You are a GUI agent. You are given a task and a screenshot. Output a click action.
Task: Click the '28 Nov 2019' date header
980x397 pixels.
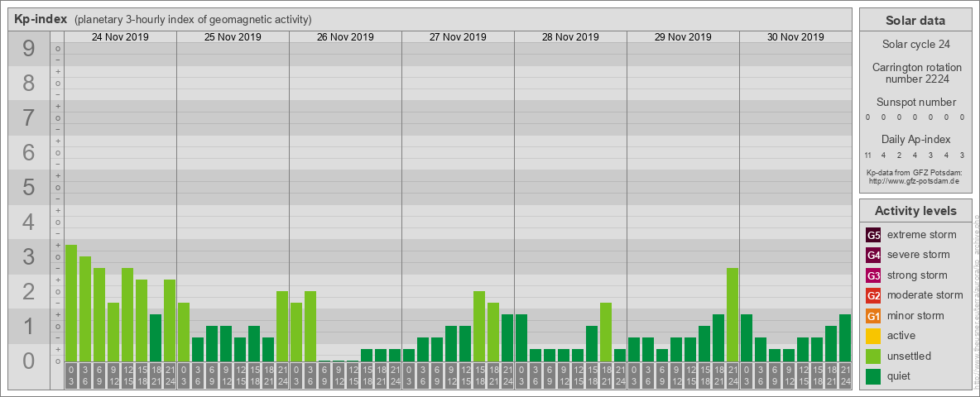pos(570,37)
